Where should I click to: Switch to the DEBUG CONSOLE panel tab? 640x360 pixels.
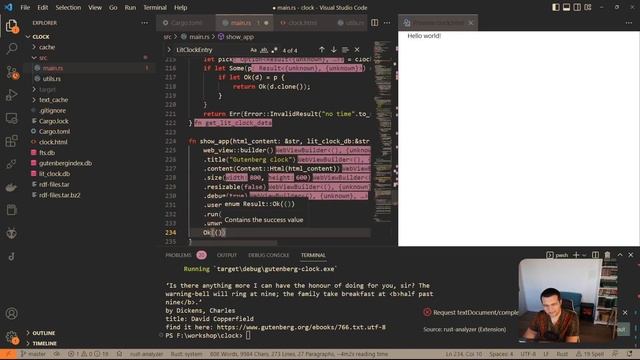click(x=269, y=255)
